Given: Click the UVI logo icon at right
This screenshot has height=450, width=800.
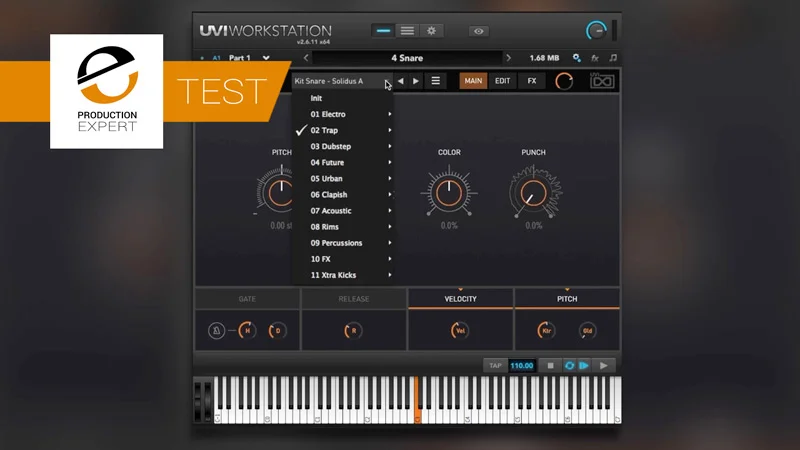Looking at the screenshot, I should pos(602,81).
